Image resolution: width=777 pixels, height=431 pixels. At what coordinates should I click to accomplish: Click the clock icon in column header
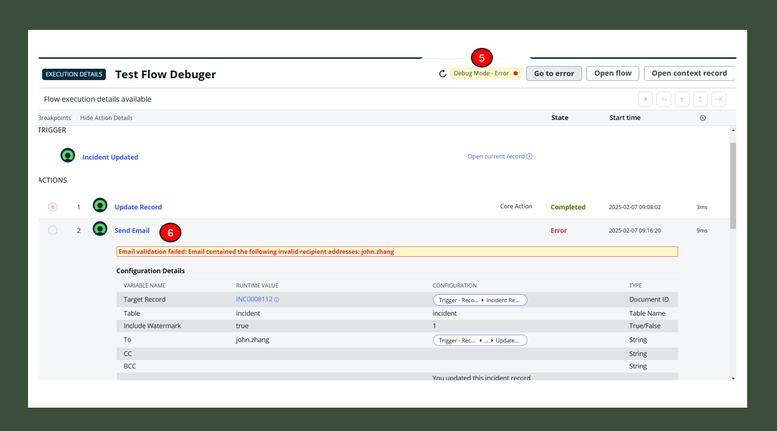coord(702,118)
